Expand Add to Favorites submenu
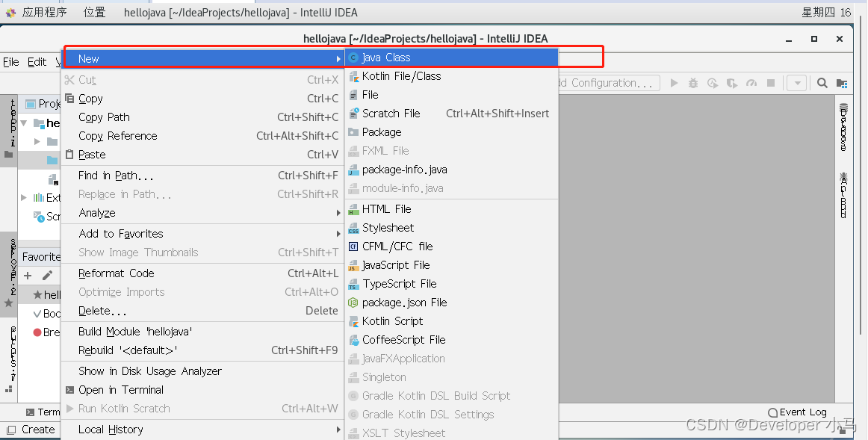Image resolution: width=868 pixels, height=440 pixels. (202, 234)
